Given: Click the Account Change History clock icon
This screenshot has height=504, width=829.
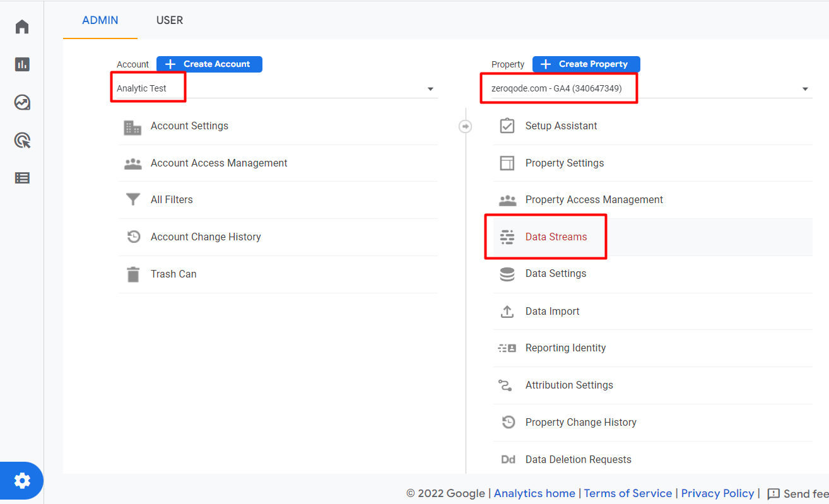Looking at the screenshot, I should 133,237.
